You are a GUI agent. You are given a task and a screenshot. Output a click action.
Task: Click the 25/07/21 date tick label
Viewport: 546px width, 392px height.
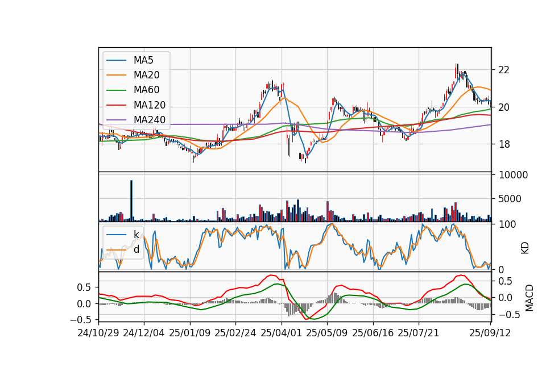click(x=419, y=333)
